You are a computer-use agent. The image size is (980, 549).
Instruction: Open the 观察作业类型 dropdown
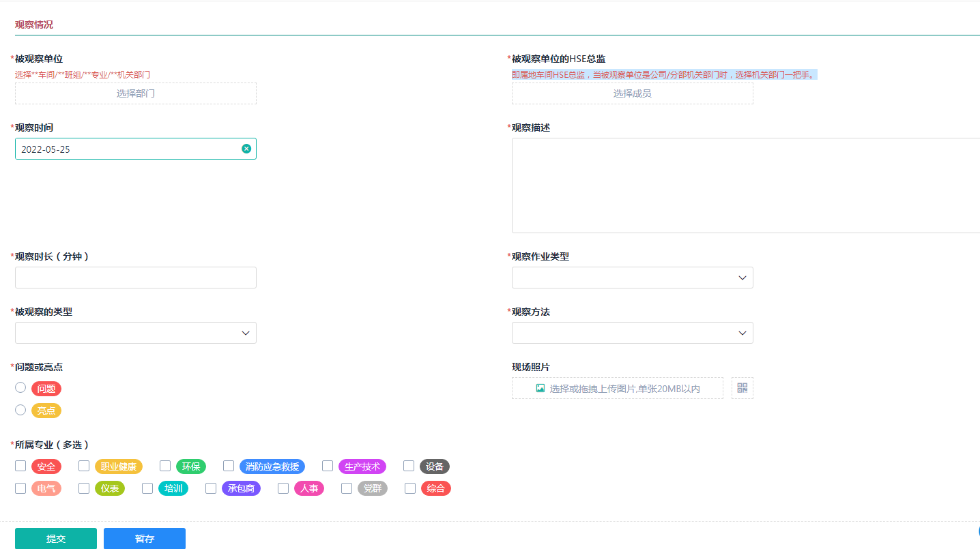tap(632, 278)
